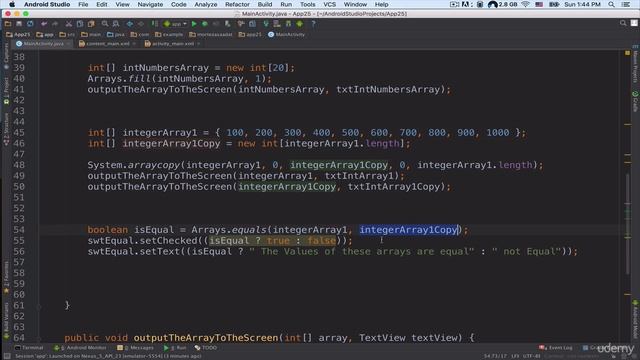Click the Open folder toolbar icon
The image size is (640, 360).
(x=8, y=24)
